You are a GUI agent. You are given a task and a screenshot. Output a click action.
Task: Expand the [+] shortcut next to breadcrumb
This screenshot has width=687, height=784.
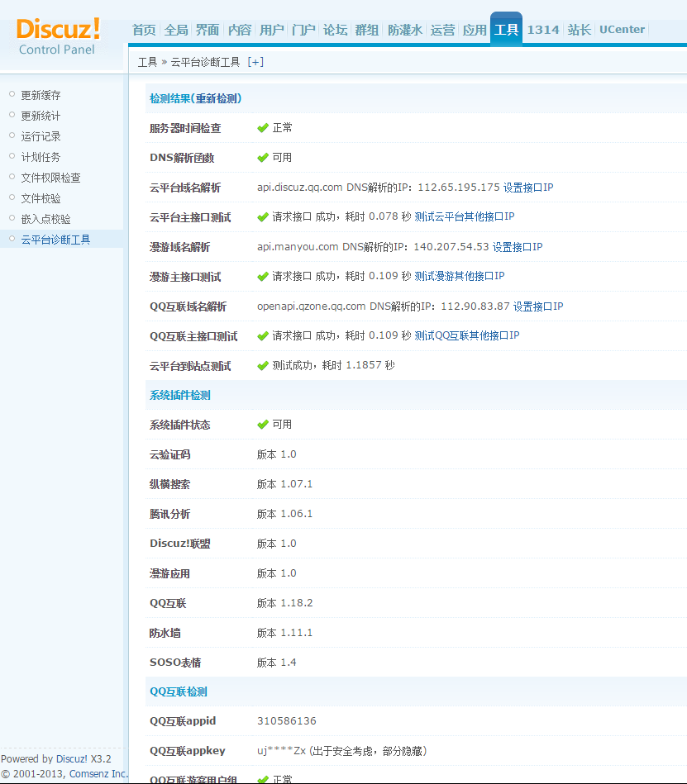pos(255,62)
